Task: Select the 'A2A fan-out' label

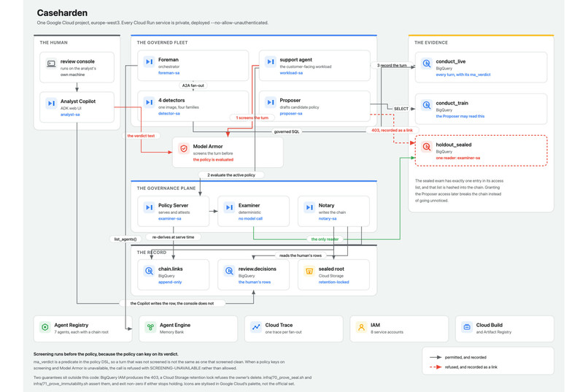Action: click(193, 85)
